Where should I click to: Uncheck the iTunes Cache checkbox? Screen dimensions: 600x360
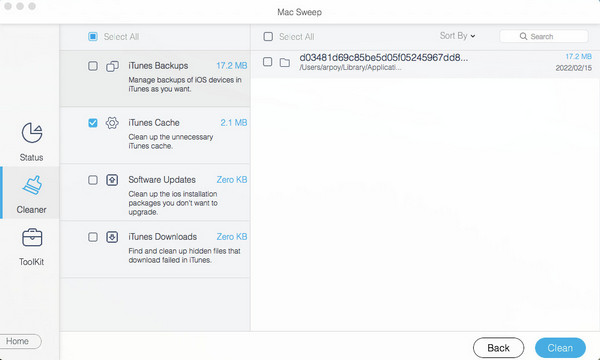93,123
